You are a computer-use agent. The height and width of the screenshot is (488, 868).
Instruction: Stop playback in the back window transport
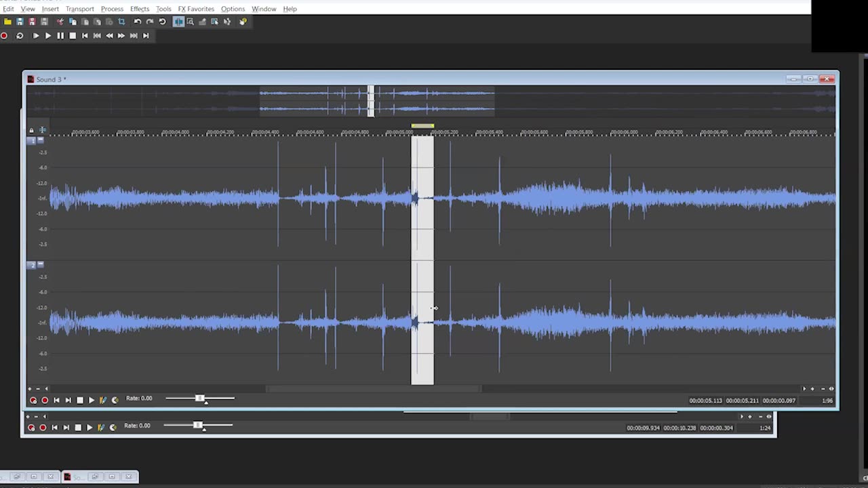pos(78,428)
